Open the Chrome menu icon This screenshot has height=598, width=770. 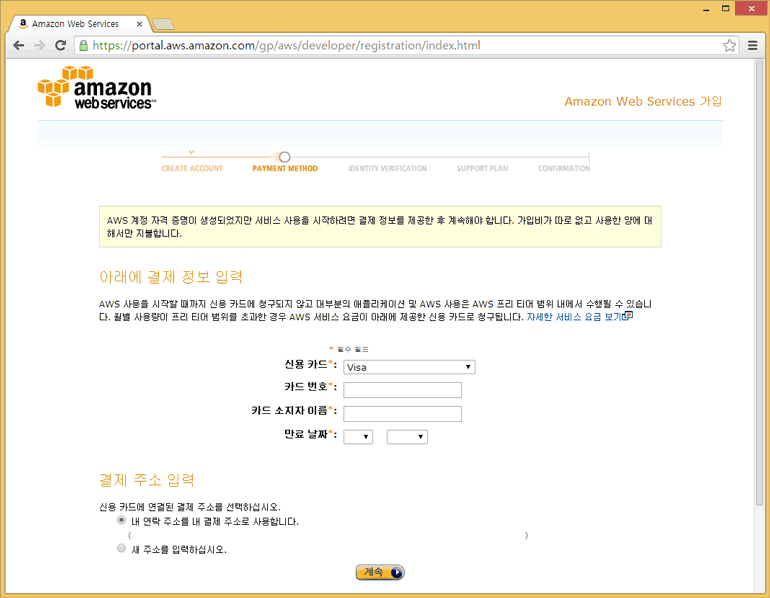(751, 45)
